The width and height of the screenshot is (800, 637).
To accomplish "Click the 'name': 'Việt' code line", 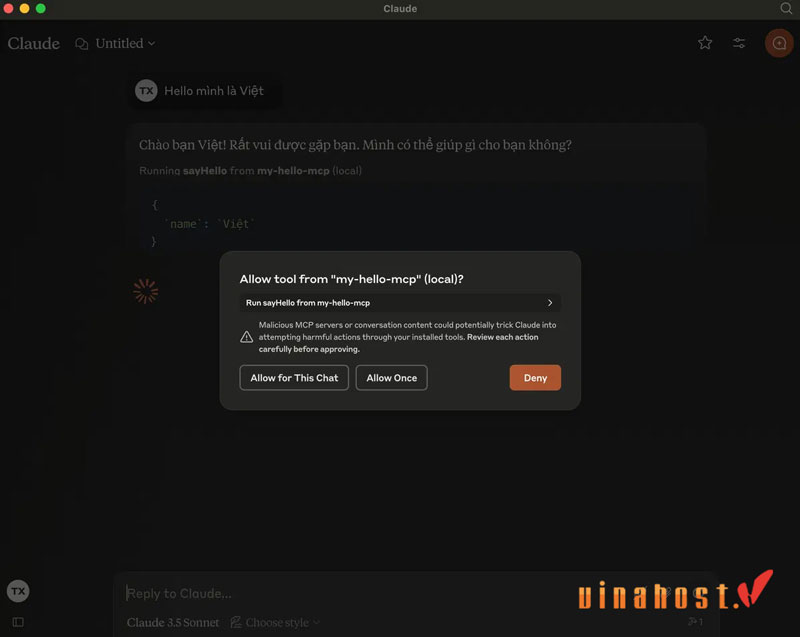I will (x=210, y=224).
